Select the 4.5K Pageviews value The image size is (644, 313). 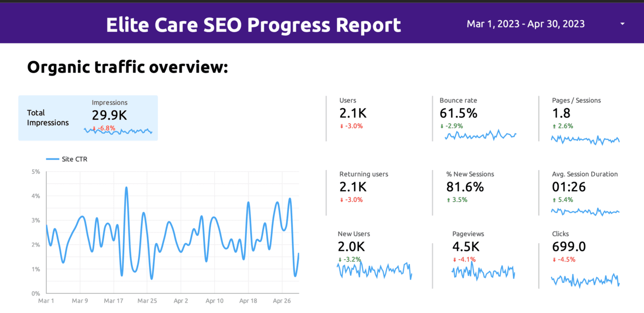(466, 247)
